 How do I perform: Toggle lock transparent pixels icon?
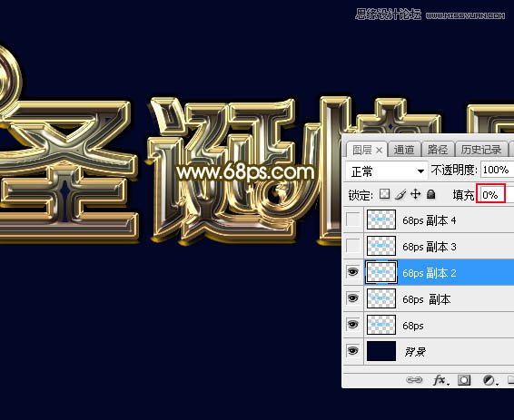point(384,194)
